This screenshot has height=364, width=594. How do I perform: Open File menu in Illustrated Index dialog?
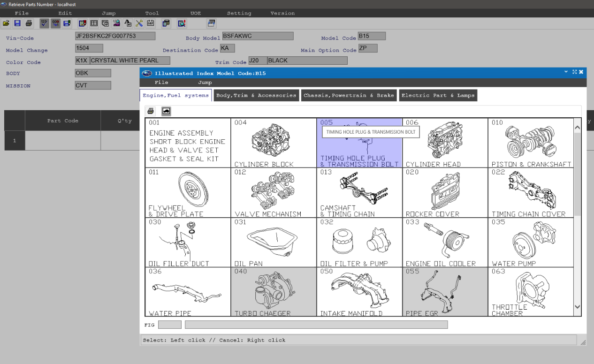point(161,83)
